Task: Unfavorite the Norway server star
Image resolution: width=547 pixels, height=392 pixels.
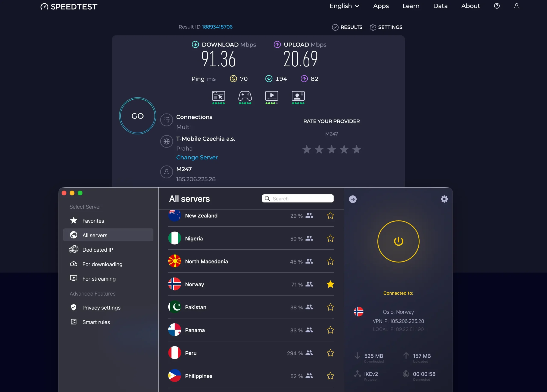Action: click(x=330, y=284)
